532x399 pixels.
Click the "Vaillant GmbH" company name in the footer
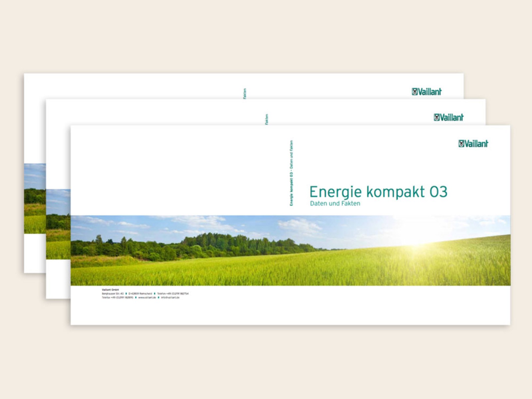pyautogui.click(x=110, y=290)
